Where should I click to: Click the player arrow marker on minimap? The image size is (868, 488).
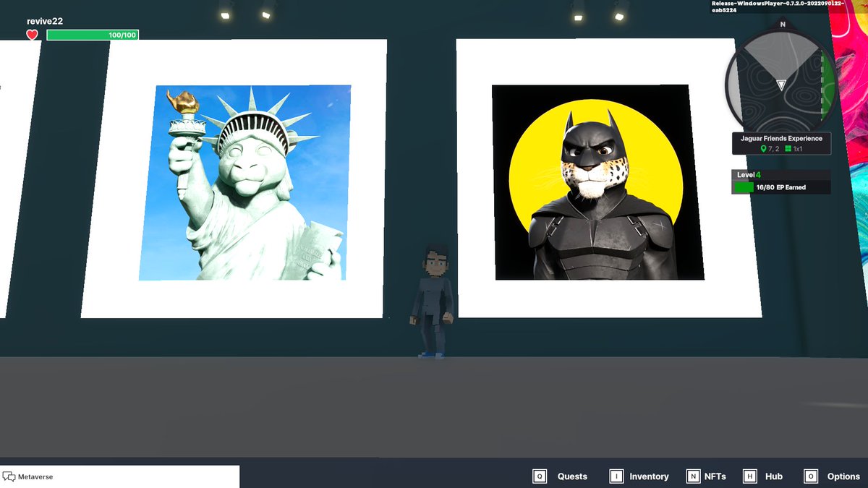[x=780, y=85]
